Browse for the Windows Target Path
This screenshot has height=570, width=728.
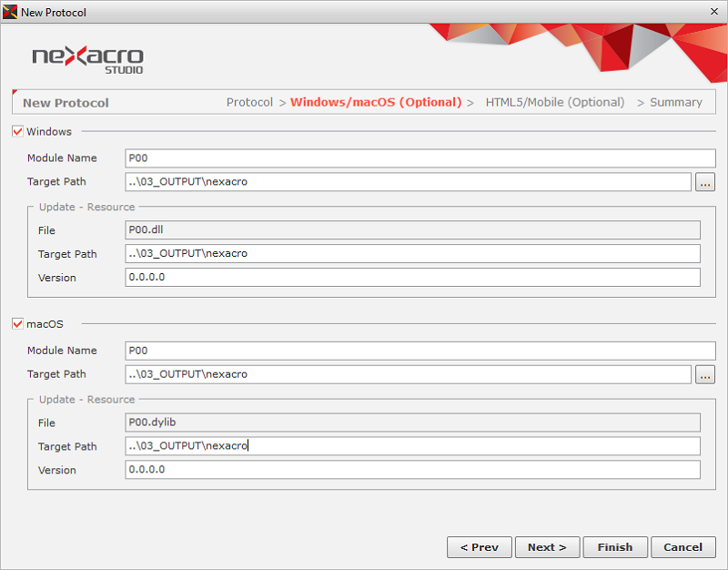pyautogui.click(x=704, y=182)
